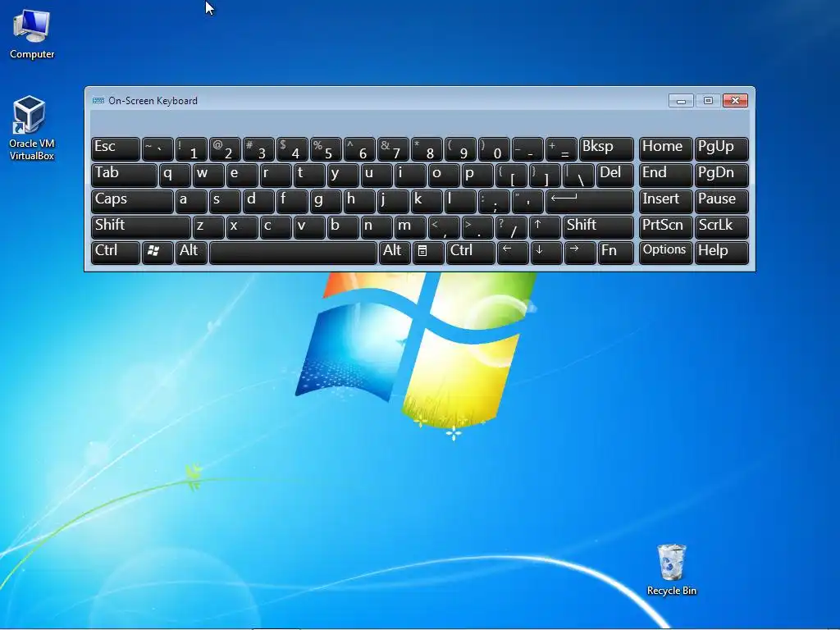Toggle the right Ctrl key
Viewport: 840px width, 630px height.
click(x=470, y=253)
